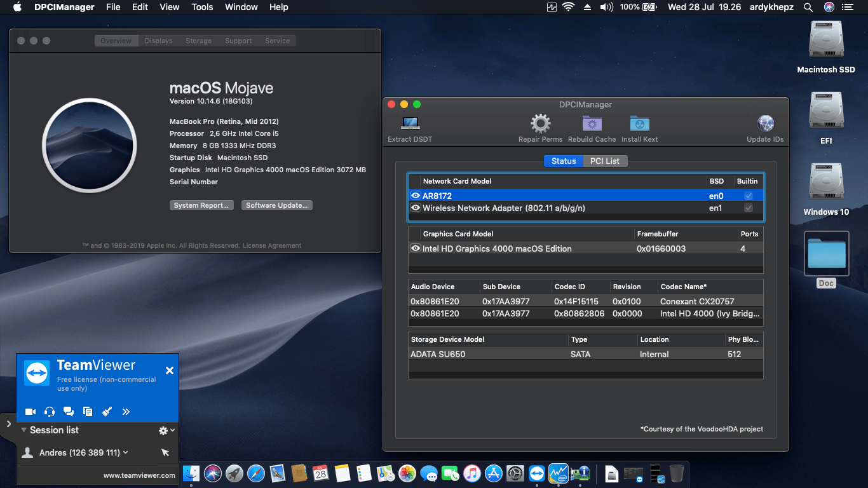The image size is (868, 488).
Task: Open iTunes from the Dock
Action: coord(472,473)
